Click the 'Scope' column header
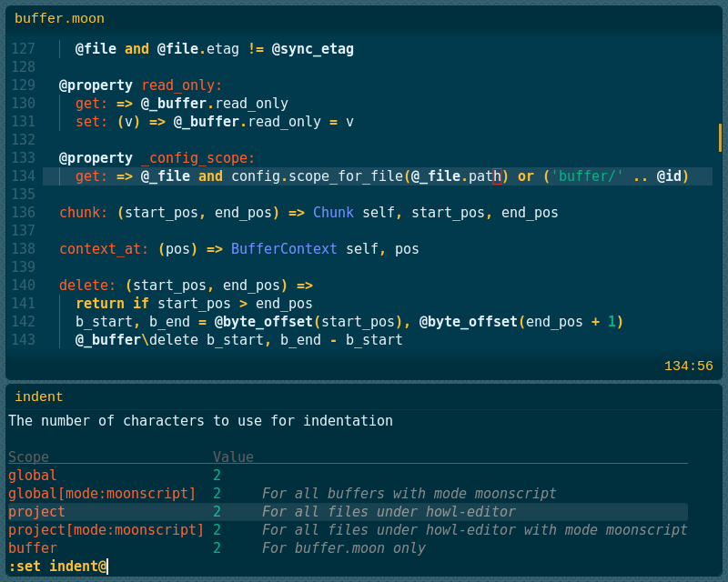Image resolution: width=728 pixels, height=582 pixels. 29,457
